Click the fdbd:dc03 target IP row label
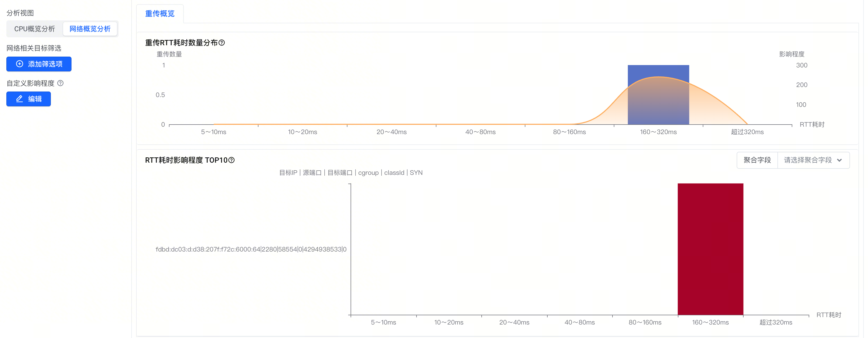 click(x=251, y=249)
